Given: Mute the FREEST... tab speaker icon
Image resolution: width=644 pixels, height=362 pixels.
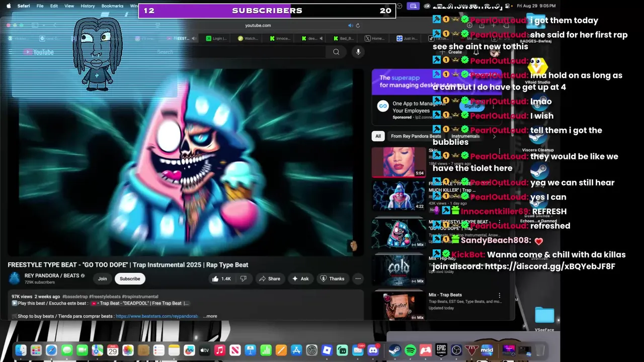Looking at the screenshot, I should click(193, 38).
